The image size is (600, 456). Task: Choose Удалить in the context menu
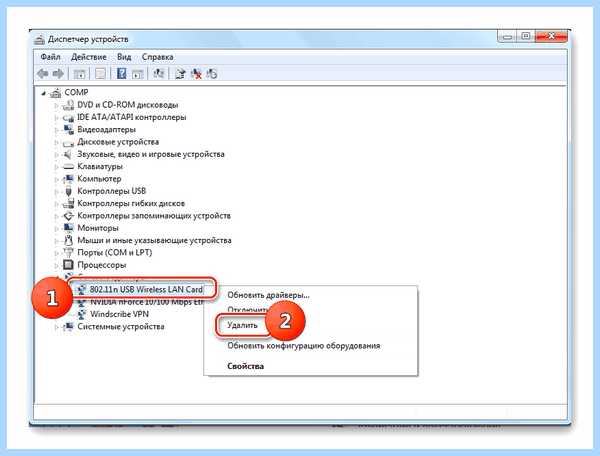tap(242, 325)
